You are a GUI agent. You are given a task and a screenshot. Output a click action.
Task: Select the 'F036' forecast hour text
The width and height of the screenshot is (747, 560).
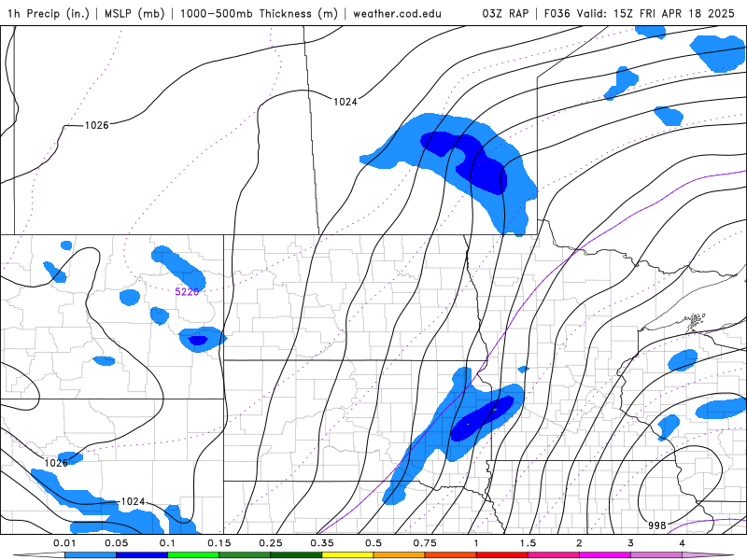557,13
